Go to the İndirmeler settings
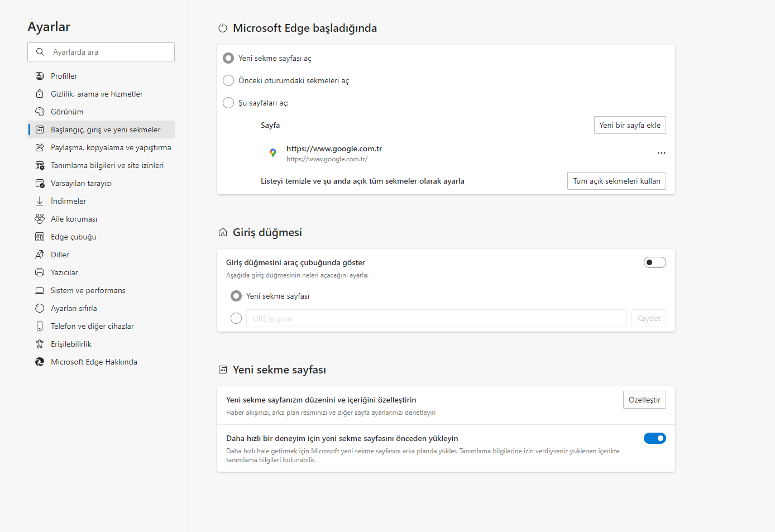The height and width of the screenshot is (532, 775). coord(101,201)
